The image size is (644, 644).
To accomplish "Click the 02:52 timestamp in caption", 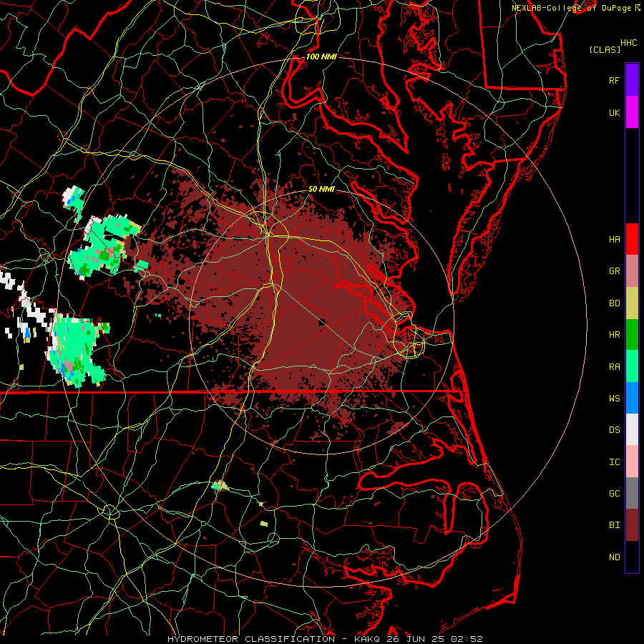I will (x=467, y=639).
